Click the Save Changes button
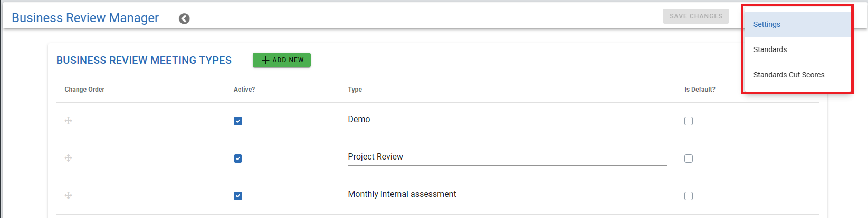Viewport: 868px width, 218px height. coord(695,16)
